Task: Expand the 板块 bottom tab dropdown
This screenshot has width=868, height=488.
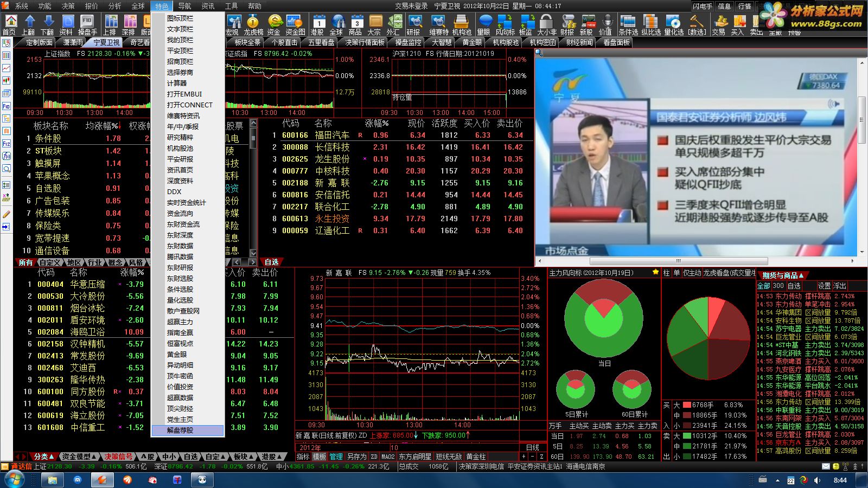Action: (244, 457)
